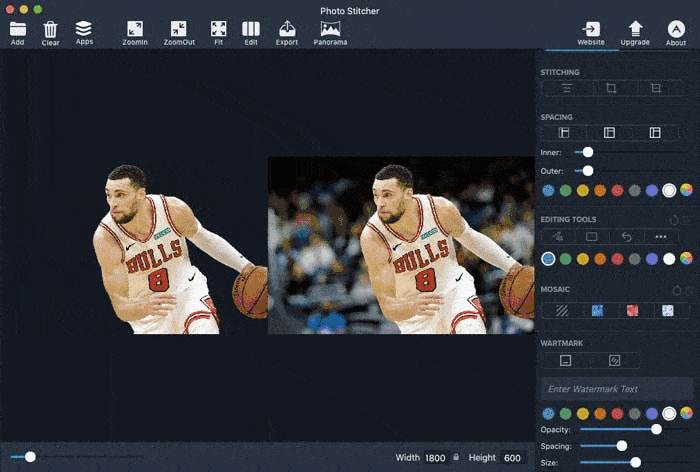This screenshot has width=700, height=472.
Task: Fit the image to the window
Action: pos(218,29)
